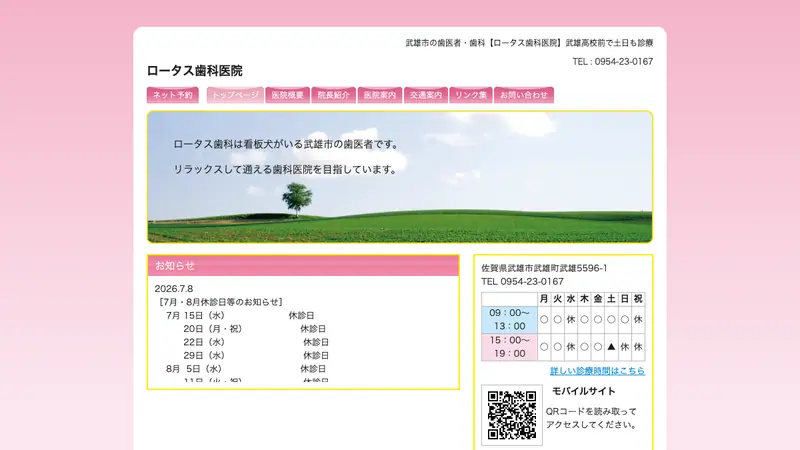
Task: Click the 7月 15日(水) closure row
Action: click(240, 315)
